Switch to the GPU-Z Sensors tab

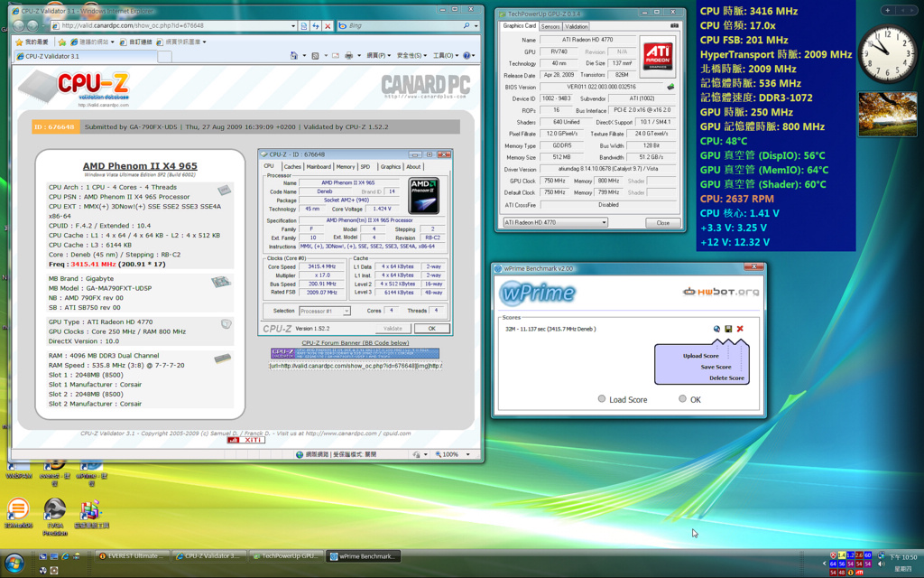550,26
